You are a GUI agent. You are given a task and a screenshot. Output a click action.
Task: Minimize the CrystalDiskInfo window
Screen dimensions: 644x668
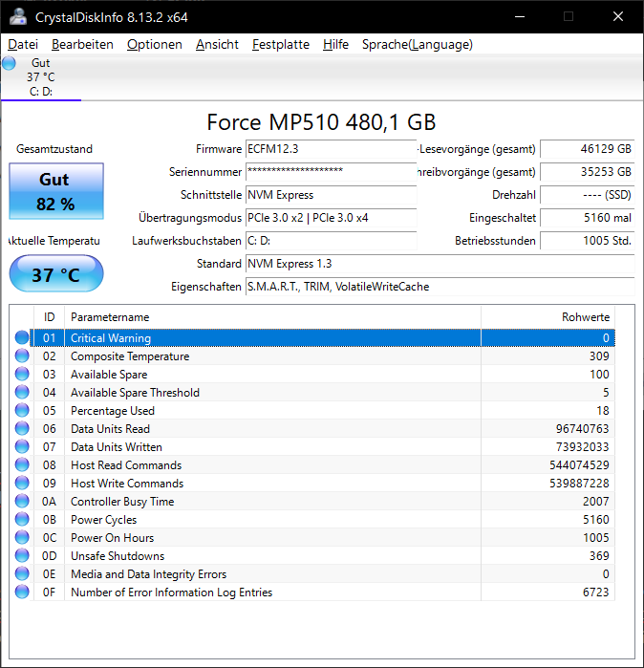pos(520,16)
